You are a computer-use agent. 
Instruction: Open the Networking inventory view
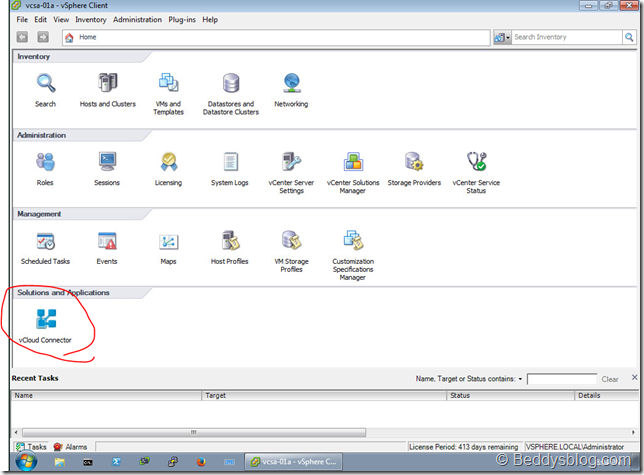pyautogui.click(x=292, y=83)
